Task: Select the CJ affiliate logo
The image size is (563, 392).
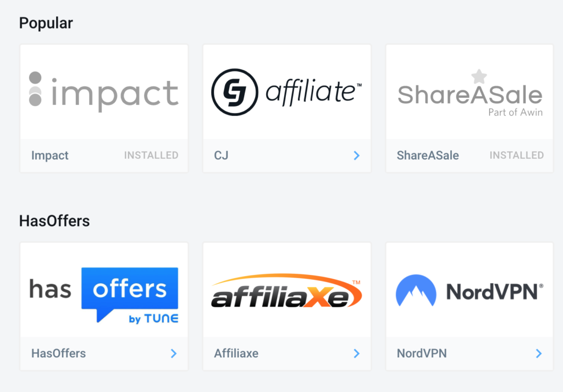Action: pyautogui.click(x=286, y=92)
